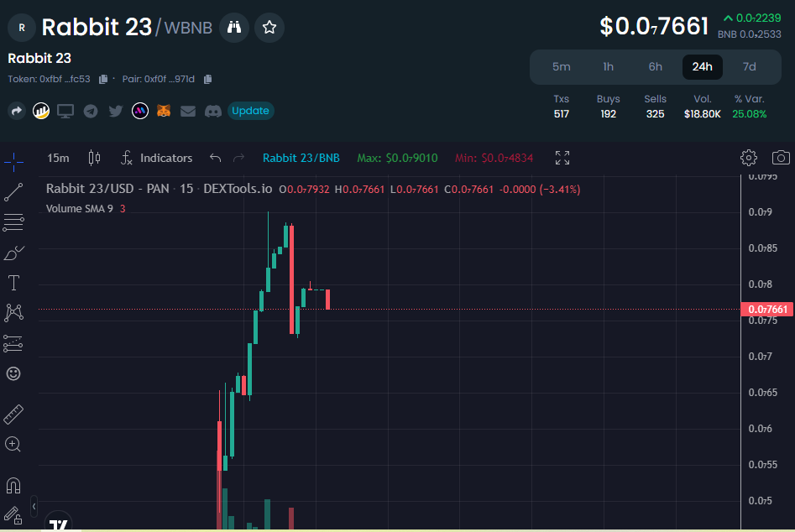Click the Volume SMA 9 indicator label
795x532 pixels.
[x=79, y=209]
